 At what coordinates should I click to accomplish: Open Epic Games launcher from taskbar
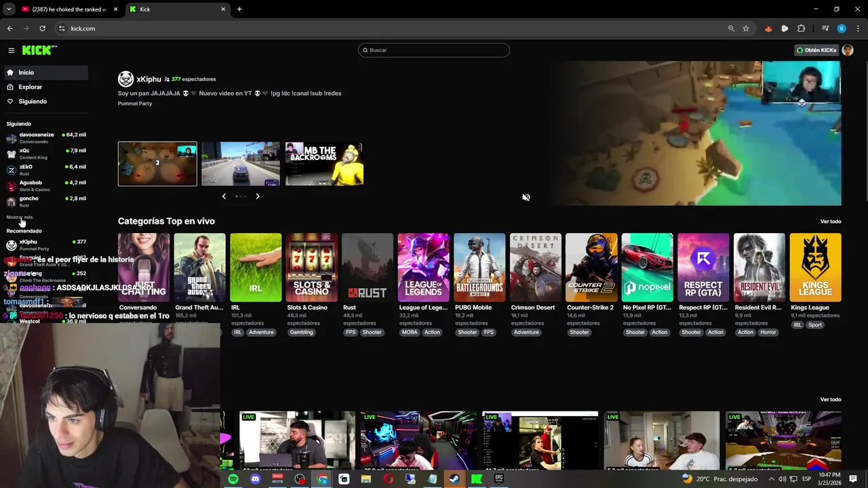pos(498,479)
